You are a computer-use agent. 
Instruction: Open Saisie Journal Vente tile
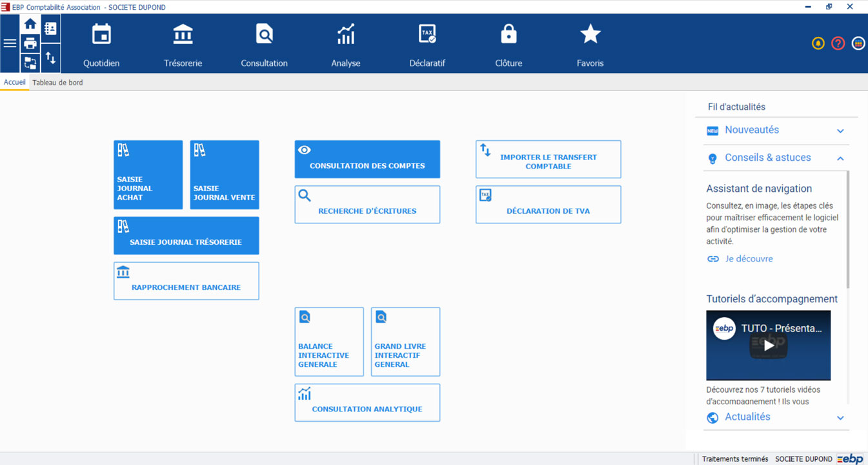tap(225, 175)
